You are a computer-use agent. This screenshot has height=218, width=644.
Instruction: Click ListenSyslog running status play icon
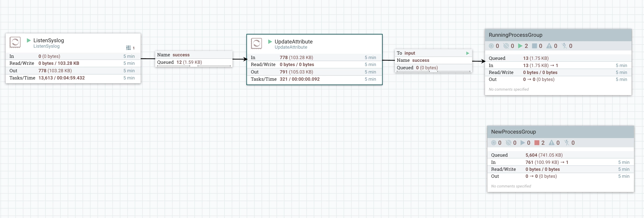click(29, 40)
